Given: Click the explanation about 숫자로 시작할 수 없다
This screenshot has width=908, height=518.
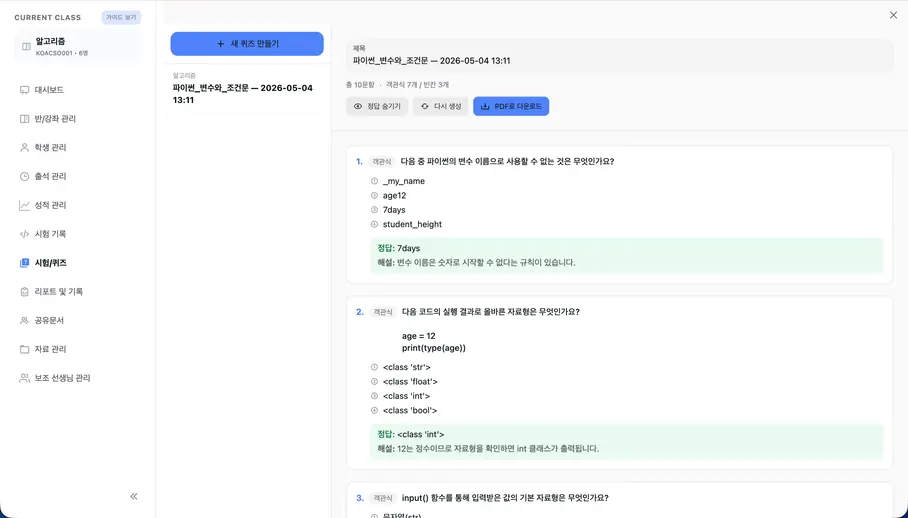Looking at the screenshot, I should (x=477, y=263).
